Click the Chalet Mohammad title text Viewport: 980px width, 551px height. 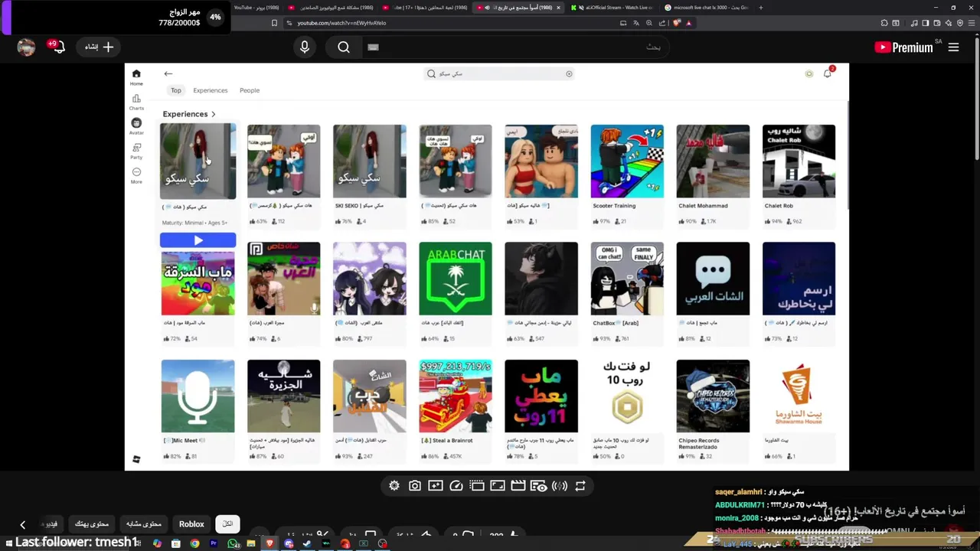click(x=703, y=206)
